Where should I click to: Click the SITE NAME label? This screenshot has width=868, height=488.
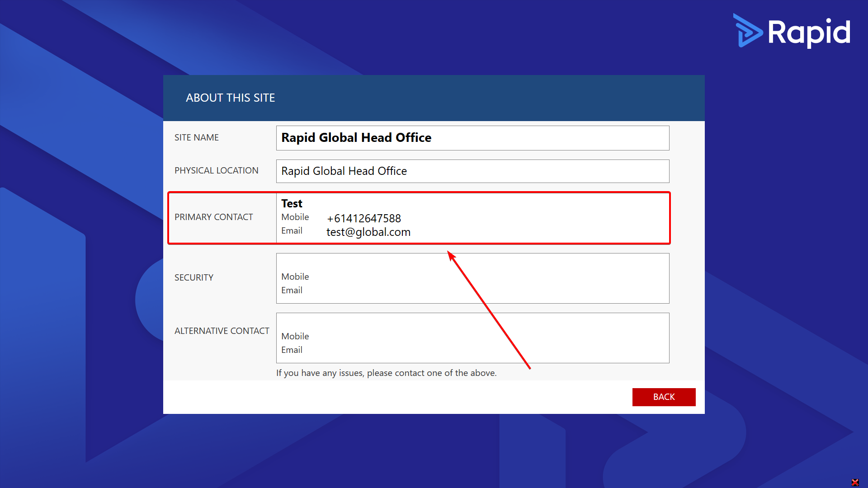(x=197, y=137)
